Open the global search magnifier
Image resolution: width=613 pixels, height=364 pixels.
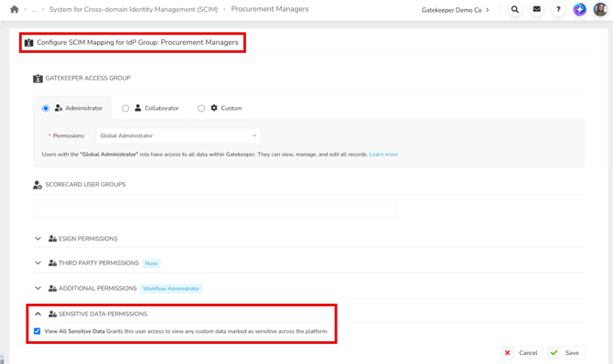[515, 9]
